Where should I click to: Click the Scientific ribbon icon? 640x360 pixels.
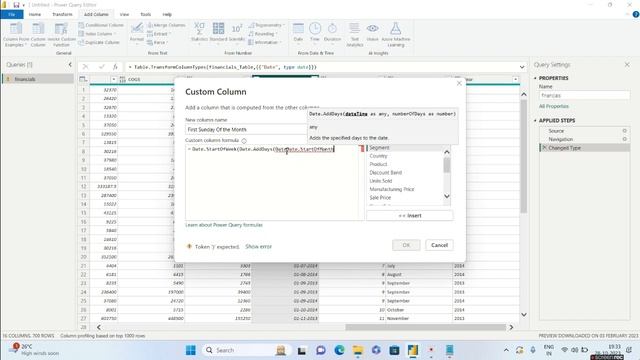[237, 32]
